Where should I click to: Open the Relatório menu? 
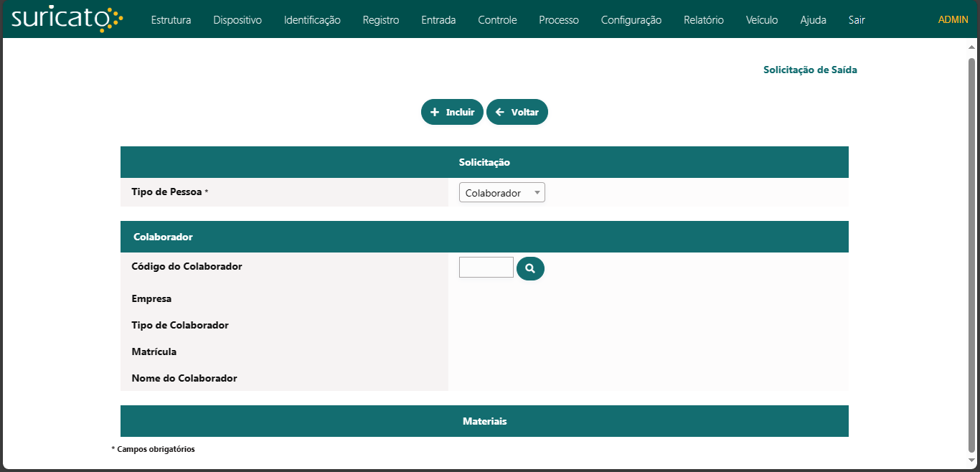pyautogui.click(x=704, y=20)
